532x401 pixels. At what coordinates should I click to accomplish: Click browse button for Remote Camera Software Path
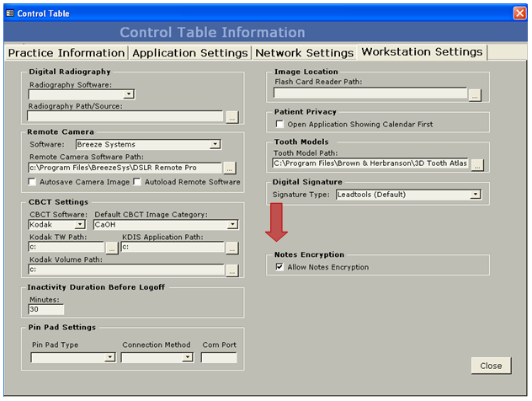pos(230,168)
